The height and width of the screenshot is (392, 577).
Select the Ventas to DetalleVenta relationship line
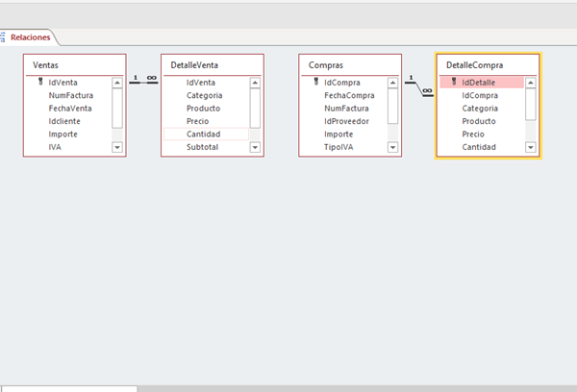tap(143, 83)
